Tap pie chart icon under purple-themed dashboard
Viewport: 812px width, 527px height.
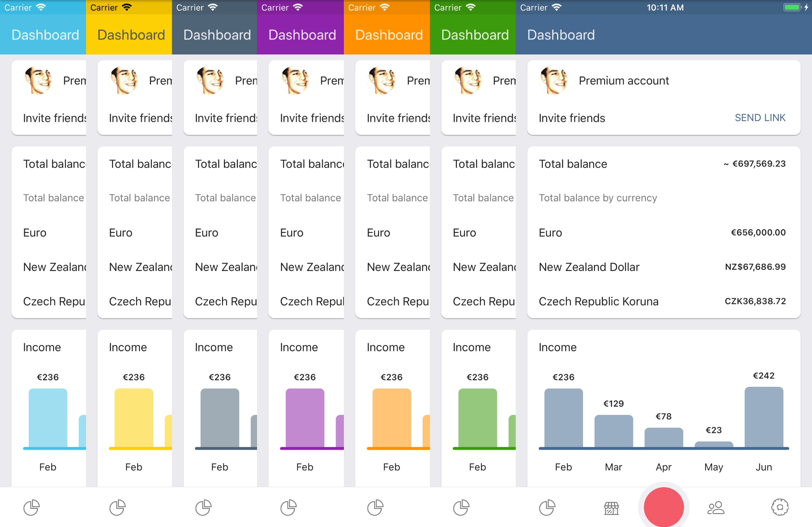point(289,507)
